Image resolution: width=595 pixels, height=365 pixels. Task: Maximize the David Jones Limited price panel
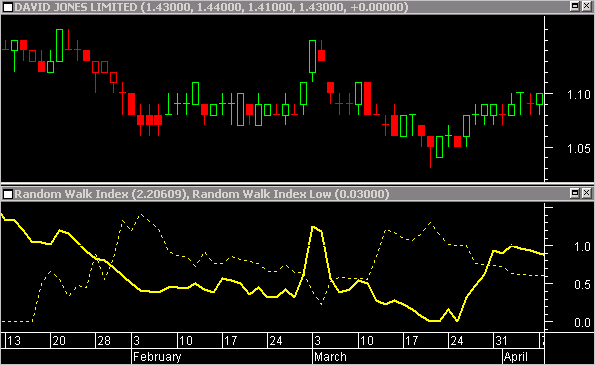pyautogui.click(x=575, y=6)
